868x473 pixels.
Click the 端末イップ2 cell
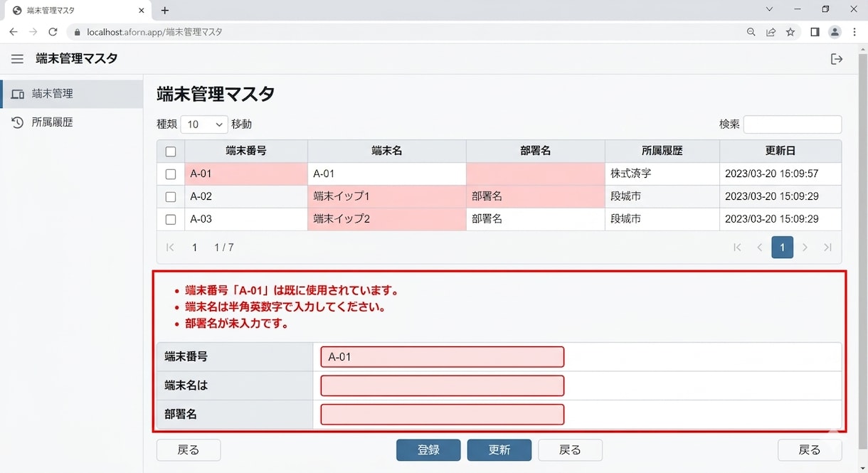[387, 220]
